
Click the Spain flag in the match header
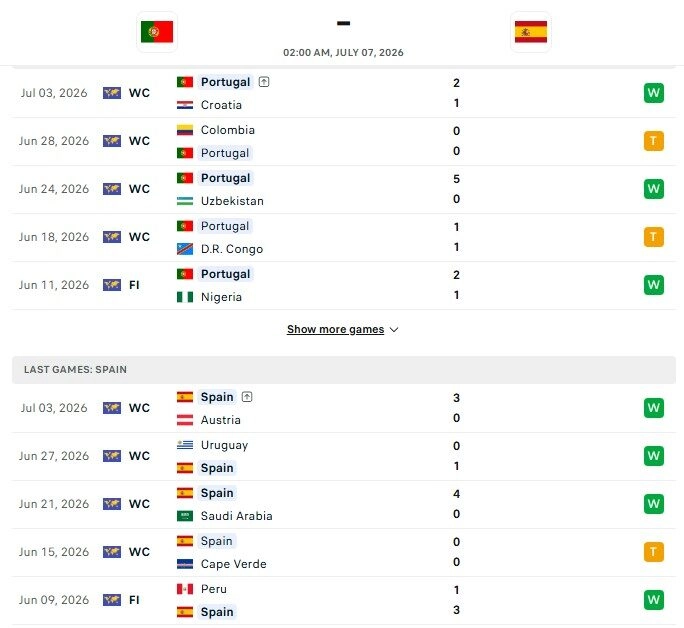[x=531, y=32]
